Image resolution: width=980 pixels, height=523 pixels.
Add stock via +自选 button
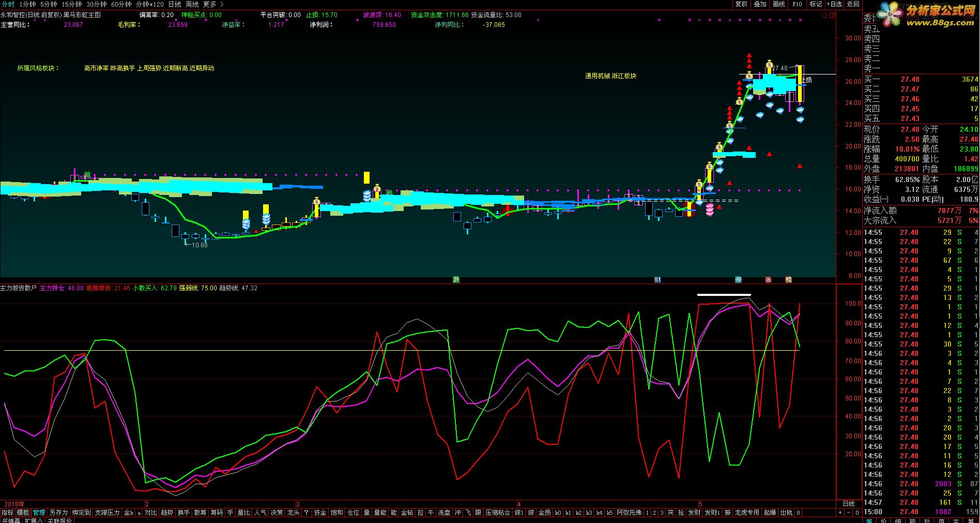pyautogui.click(x=835, y=4)
